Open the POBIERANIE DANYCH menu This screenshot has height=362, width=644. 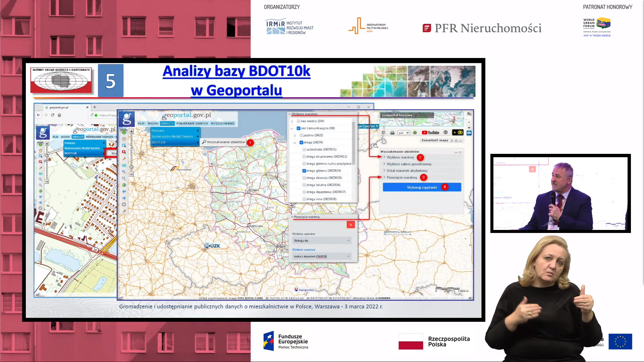coord(192,123)
